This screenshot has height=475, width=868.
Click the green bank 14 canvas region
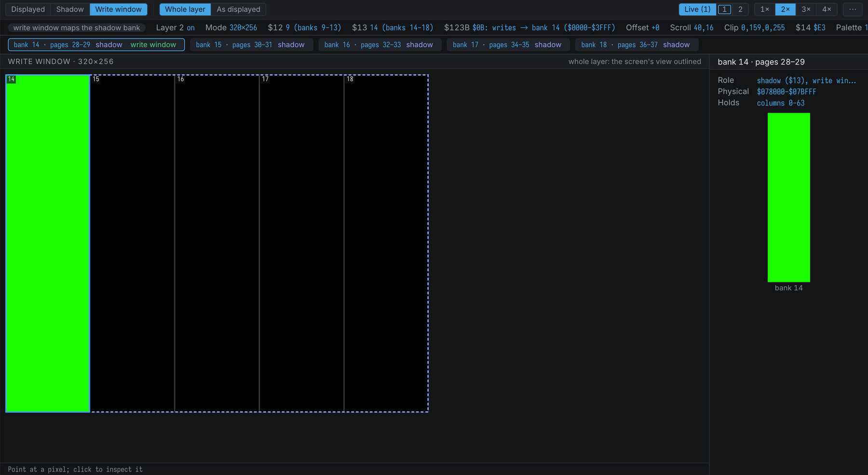(x=48, y=243)
